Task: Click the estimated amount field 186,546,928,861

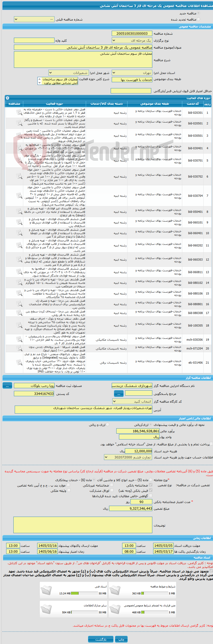Action: tap(138, 431)
